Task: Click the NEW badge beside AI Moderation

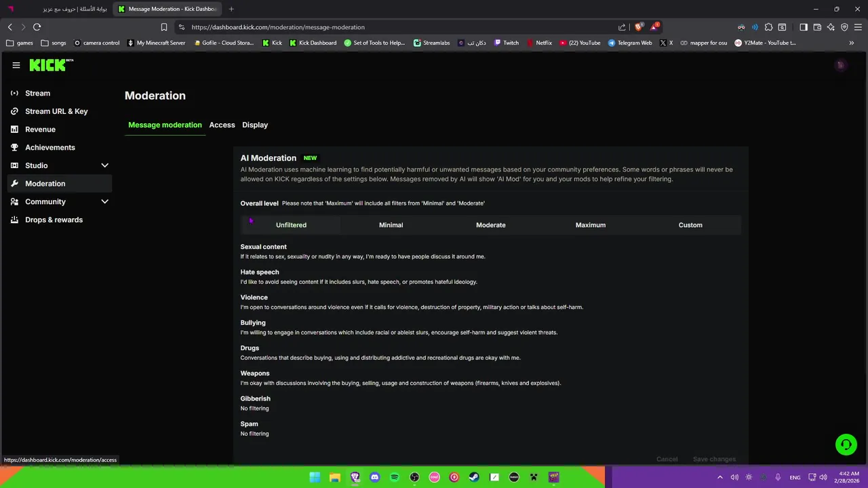Action: (310, 158)
